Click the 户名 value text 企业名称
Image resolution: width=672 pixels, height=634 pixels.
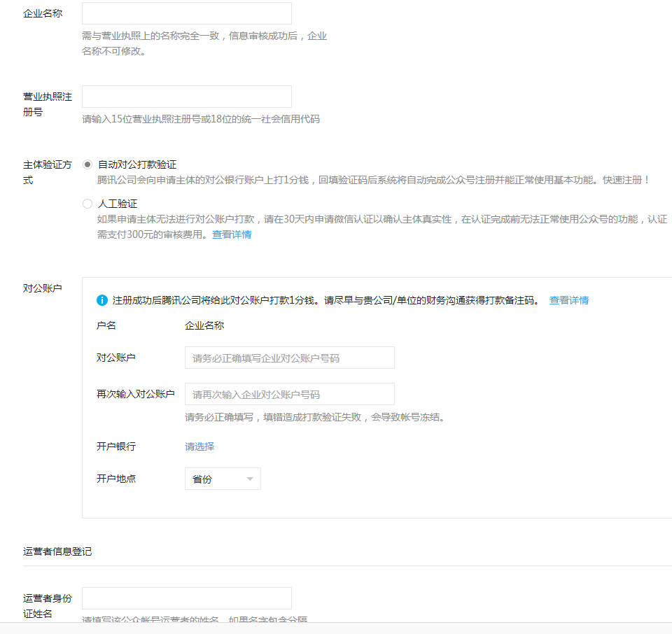click(204, 325)
